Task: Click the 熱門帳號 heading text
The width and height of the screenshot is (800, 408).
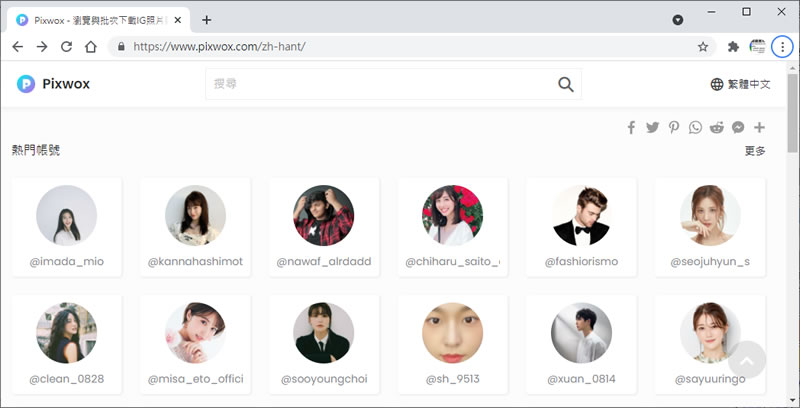Action: pyautogui.click(x=36, y=150)
